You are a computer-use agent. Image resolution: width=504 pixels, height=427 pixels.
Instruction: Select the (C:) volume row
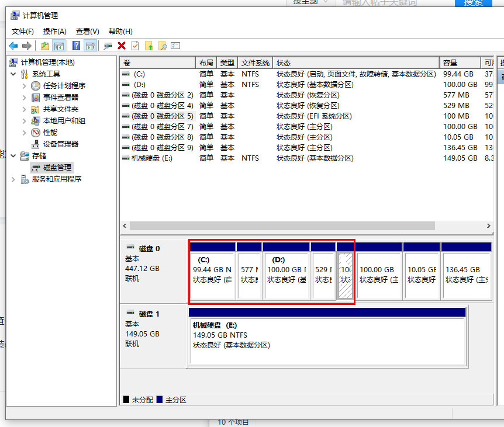[306, 74]
